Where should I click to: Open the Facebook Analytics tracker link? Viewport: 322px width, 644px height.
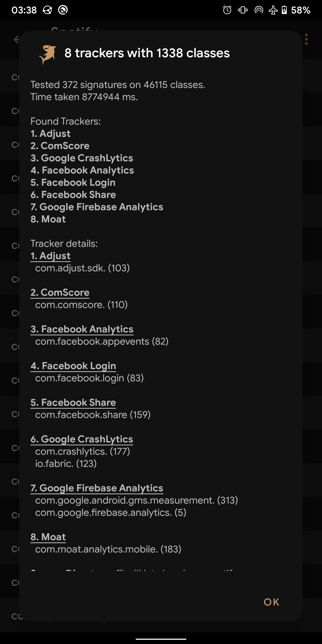tap(82, 329)
